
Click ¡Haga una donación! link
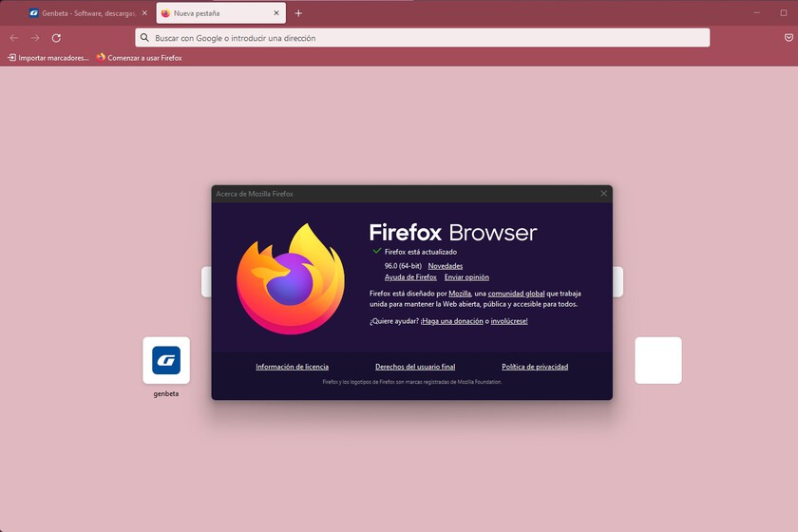point(452,321)
